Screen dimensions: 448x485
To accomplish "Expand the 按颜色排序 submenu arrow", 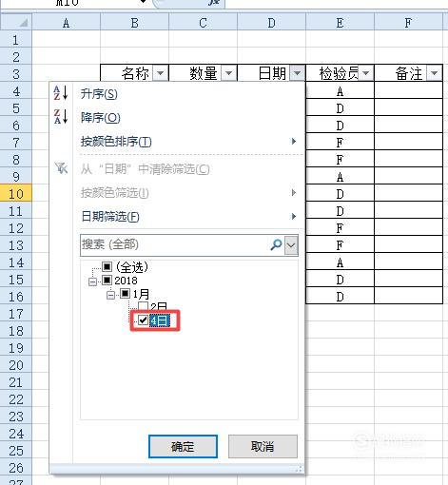I will coord(294,142).
